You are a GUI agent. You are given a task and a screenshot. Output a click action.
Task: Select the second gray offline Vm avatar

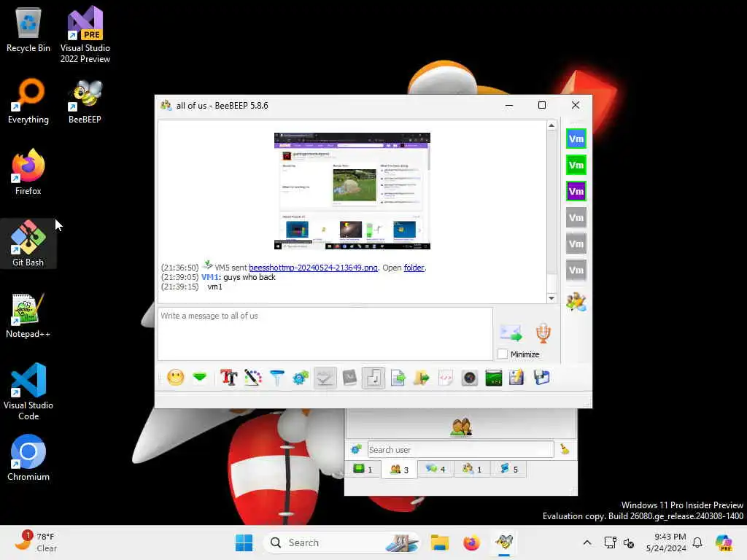pyautogui.click(x=576, y=244)
